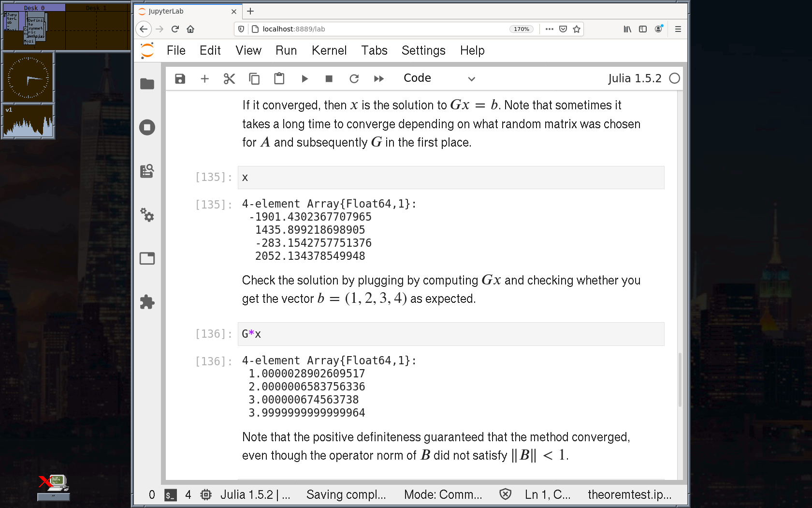Screen dimensions: 812x508
Task: Cut the selected cell with the scissors icon
Action: click(229, 79)
